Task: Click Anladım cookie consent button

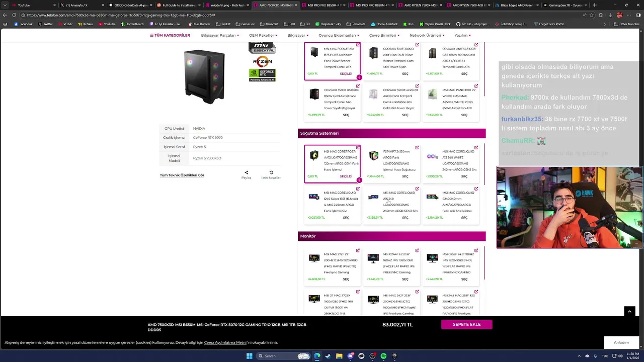Action: pyautogui.click(x=621, y=342)
